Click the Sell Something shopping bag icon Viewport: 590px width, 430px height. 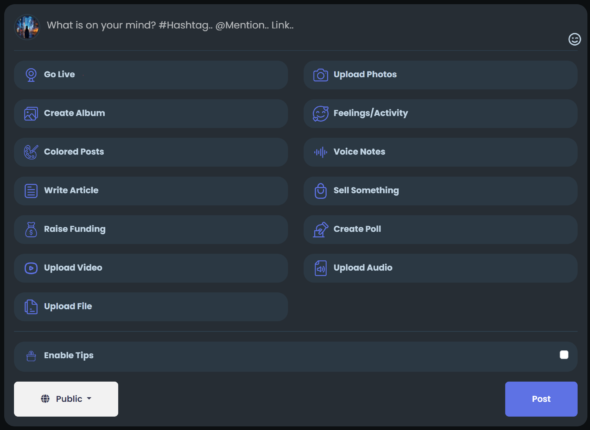[320, 191]
